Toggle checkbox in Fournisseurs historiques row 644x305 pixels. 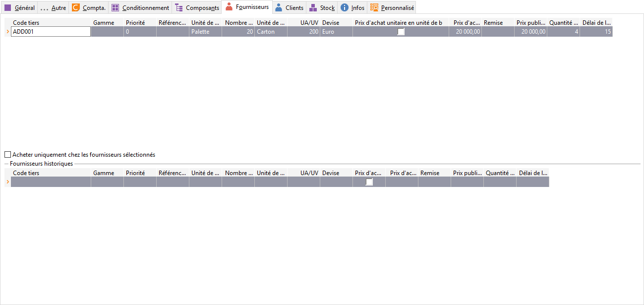[x=369, y=182]
